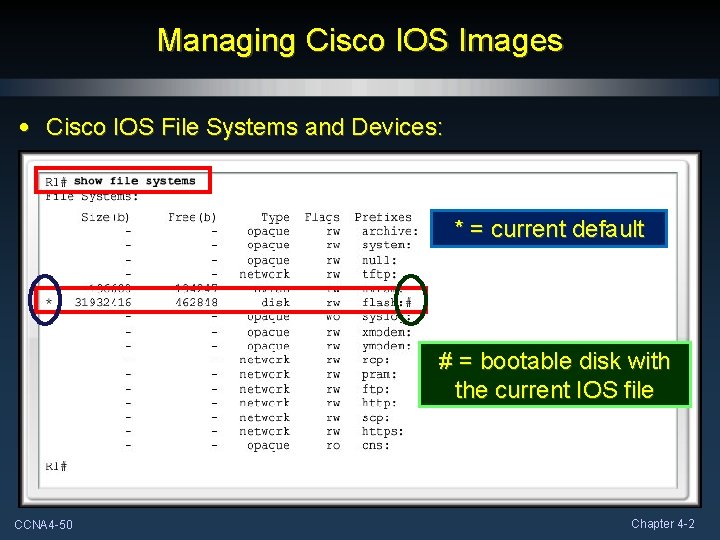Click "network" type in the tftp: row
The image size is (720, 540).
click(264, 274)
